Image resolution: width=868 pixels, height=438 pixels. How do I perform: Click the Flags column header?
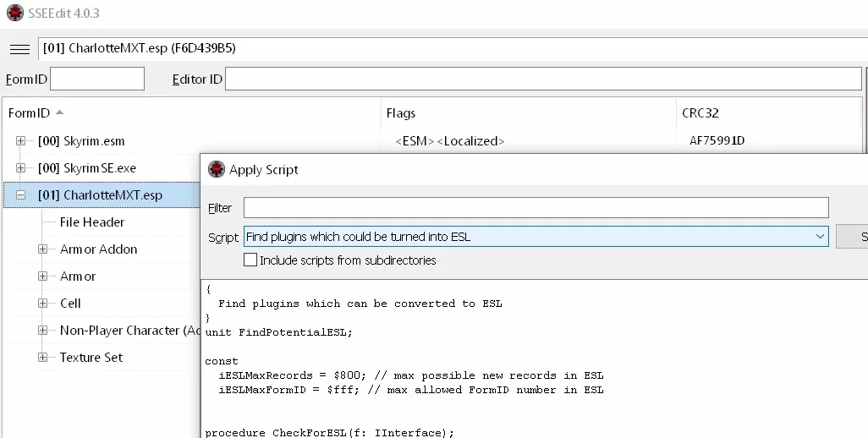click(529, 112)
